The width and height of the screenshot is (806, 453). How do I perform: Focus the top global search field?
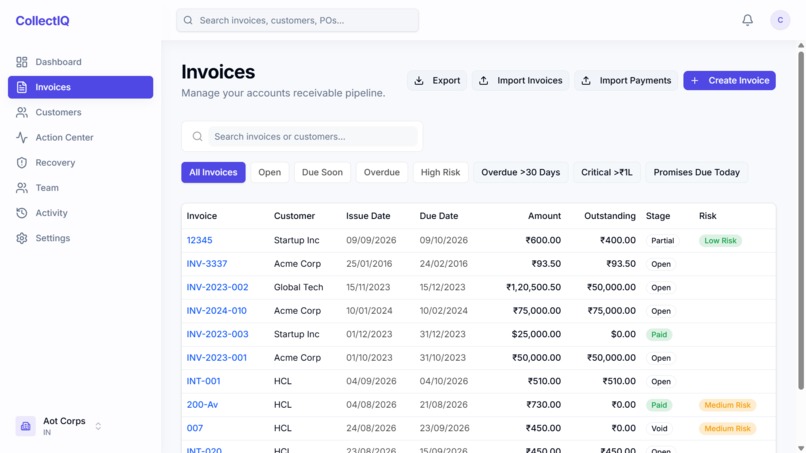[x=298, y=21]
